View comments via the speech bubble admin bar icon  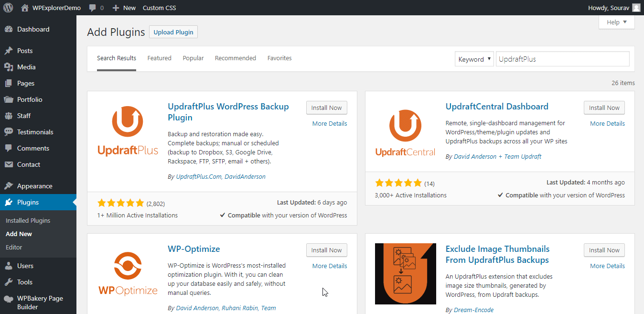click(x=93, y=7)
